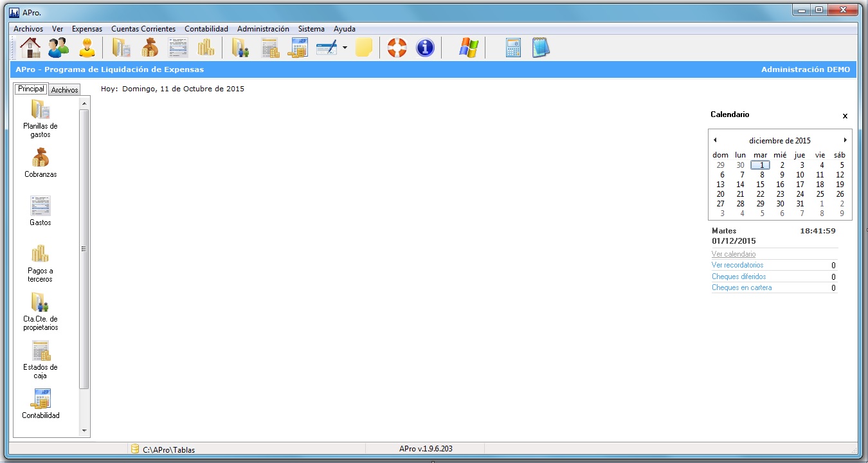Open the Expensas menu
This screenshot has width=868, height=463.
pos(87,29)
